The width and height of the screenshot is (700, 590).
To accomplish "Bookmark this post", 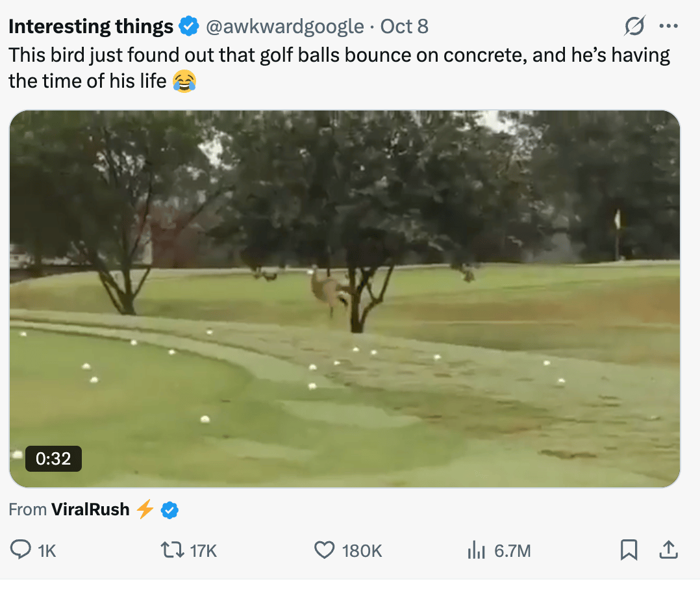I will (629, 550).
